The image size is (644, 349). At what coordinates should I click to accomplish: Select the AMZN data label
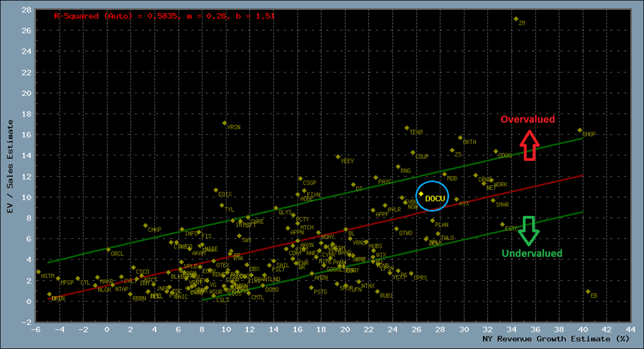[322, 278]
